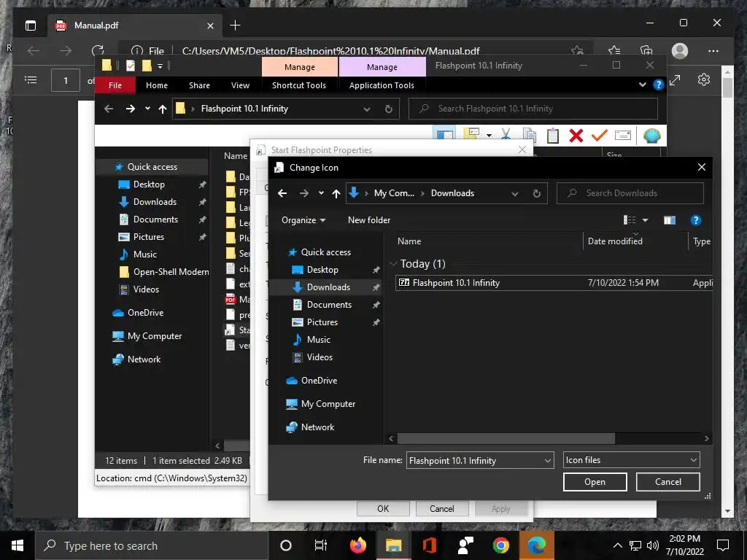The image size is (747, 560).
Task: Open Edge PDF viewer settings gear
Action: click(x=704, y=80)
